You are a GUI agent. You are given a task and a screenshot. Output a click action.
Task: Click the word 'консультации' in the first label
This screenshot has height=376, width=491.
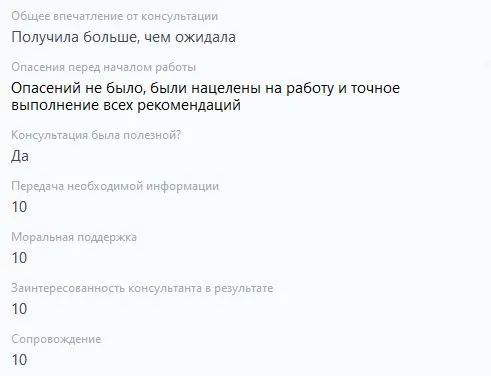180,16
